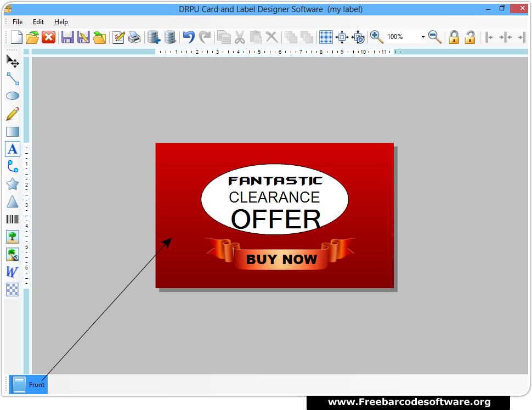Zoom out with magnifier minus
The height and width of the screenshot is (410, 532).
click(x=435, y=37)
